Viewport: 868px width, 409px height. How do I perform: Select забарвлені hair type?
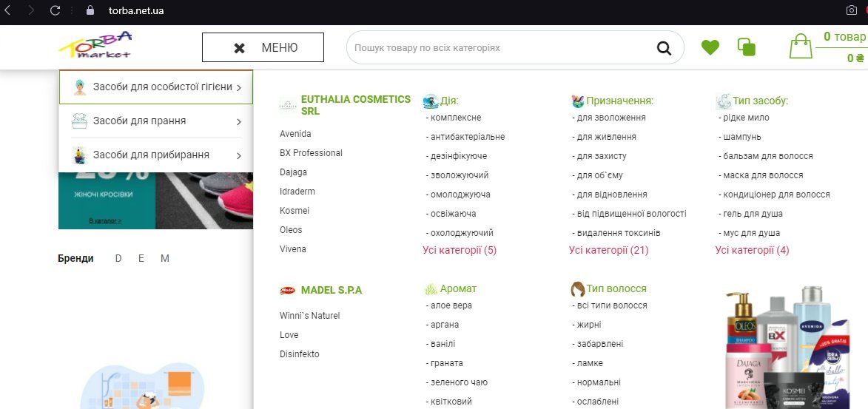point(598,344)
